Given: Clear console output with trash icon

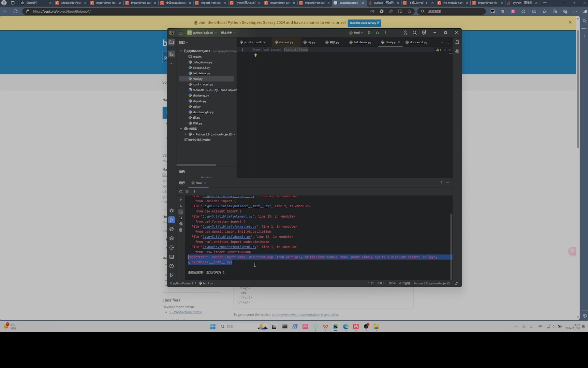Looking at the screenshot, I should tap(181, 230).
